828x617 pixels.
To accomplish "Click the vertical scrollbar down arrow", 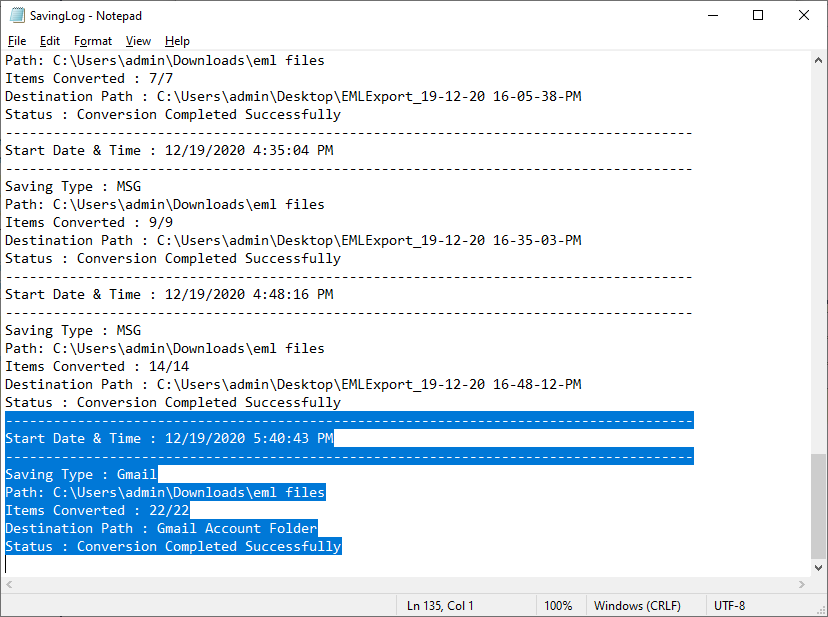I will point(818,568).
